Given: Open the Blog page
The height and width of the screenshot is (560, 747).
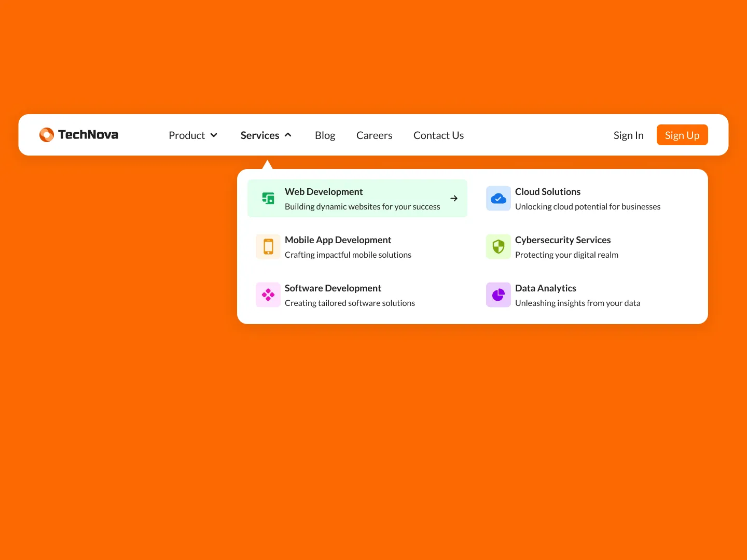Looking at the screenshot, I should [x=325, y=135].
